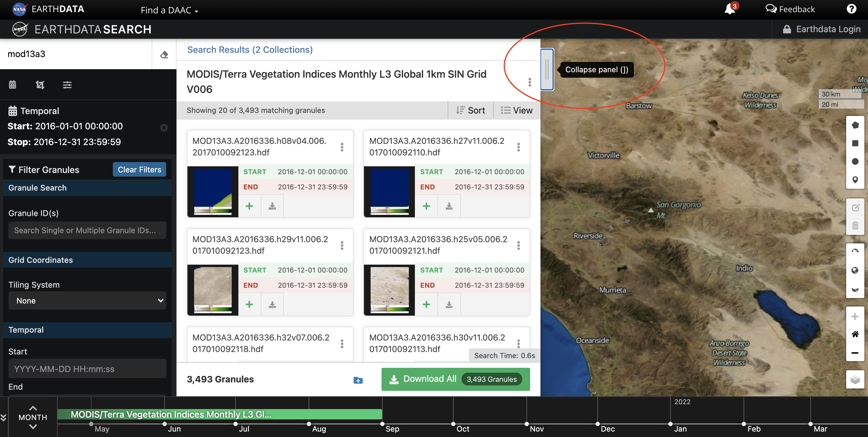Download single granule h25v05
The width and height of the screenshot is (868, 437).
click(x=449, y=304)
